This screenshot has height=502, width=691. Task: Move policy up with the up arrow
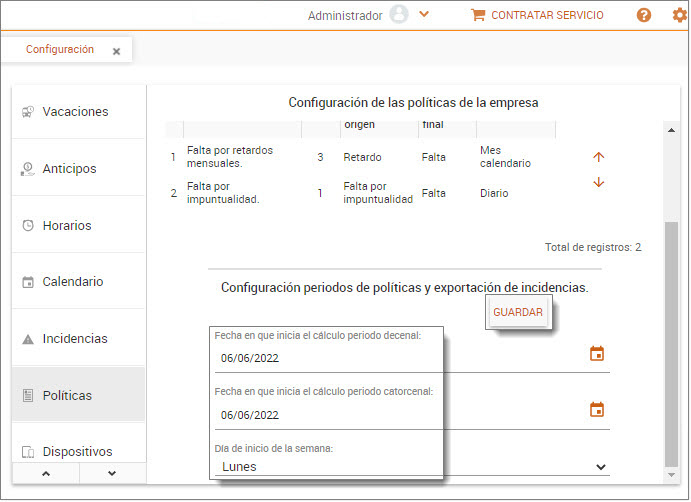point(599,157)
